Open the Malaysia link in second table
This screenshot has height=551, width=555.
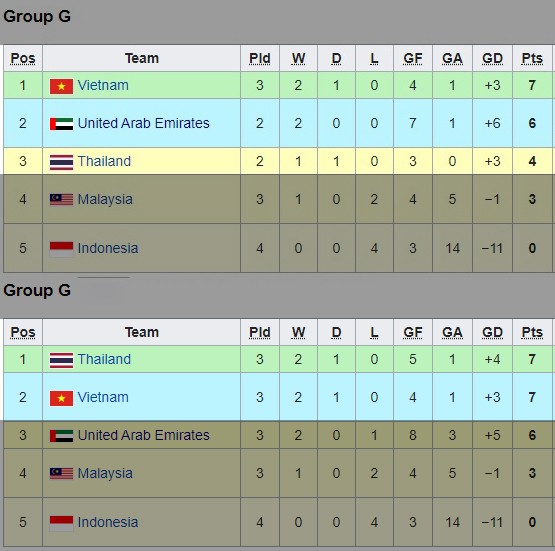(105, 473)
